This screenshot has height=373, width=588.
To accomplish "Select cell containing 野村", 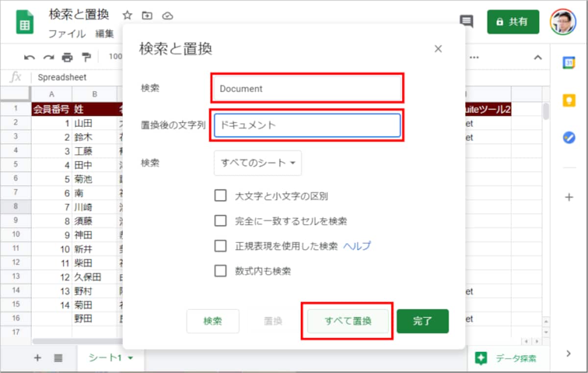I will 95,292.
